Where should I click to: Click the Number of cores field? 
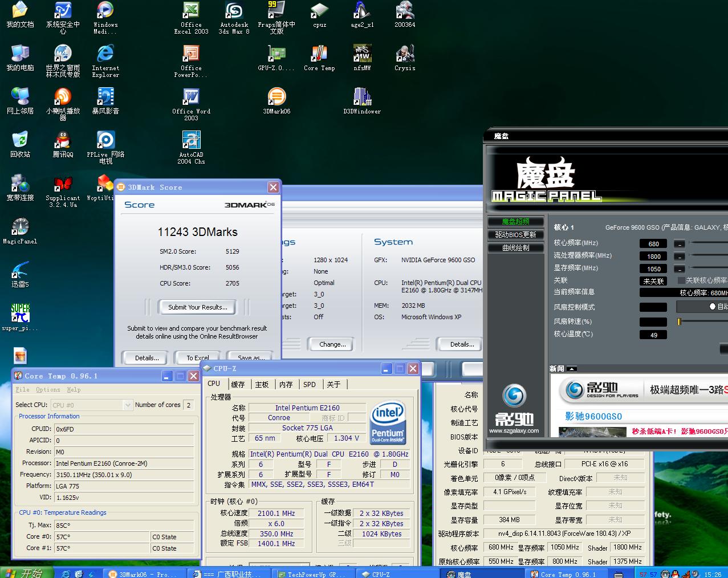tap(188, 405)
